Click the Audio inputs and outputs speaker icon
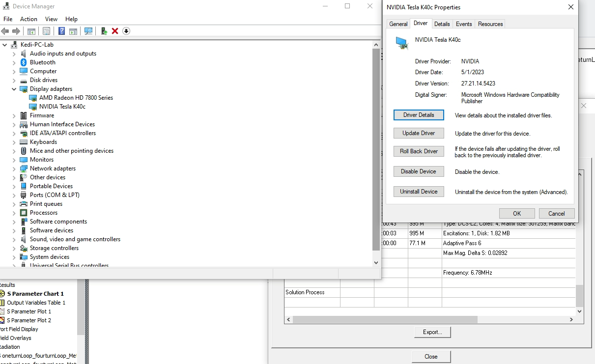The image size is (595, 364). point(24,54)
